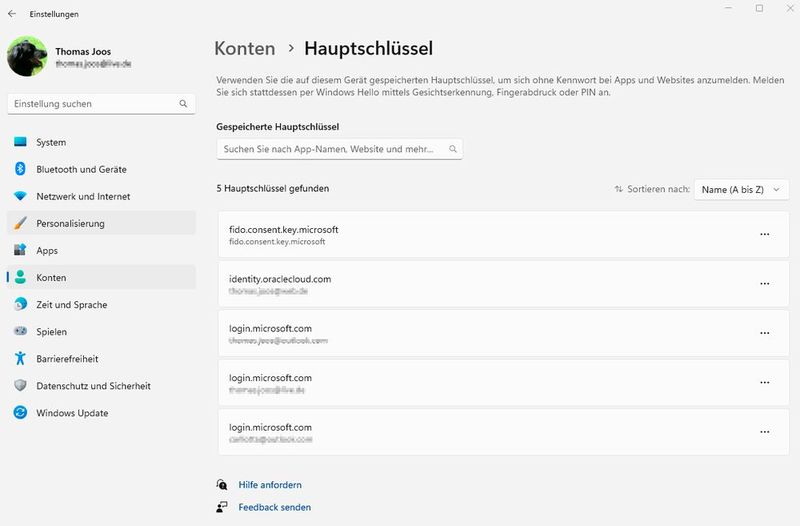Go back using the arrow icon
The width and height of the screenshot is (800, 526).
coord(12,14)
